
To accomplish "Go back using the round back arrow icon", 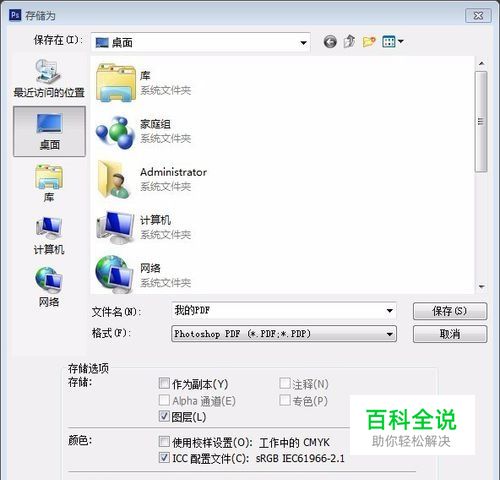I will click(330, 42).
